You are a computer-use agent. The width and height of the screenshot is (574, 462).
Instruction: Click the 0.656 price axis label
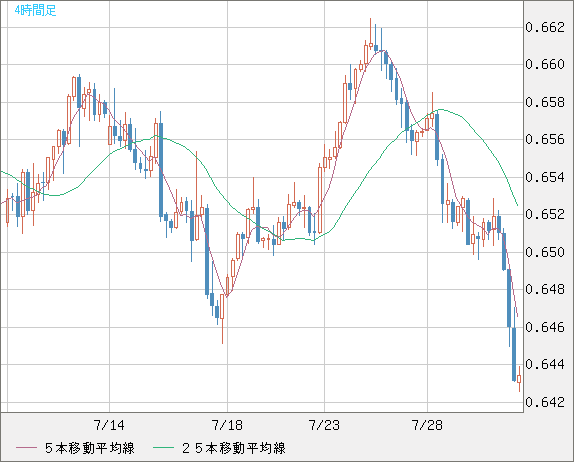click(545, 139)
